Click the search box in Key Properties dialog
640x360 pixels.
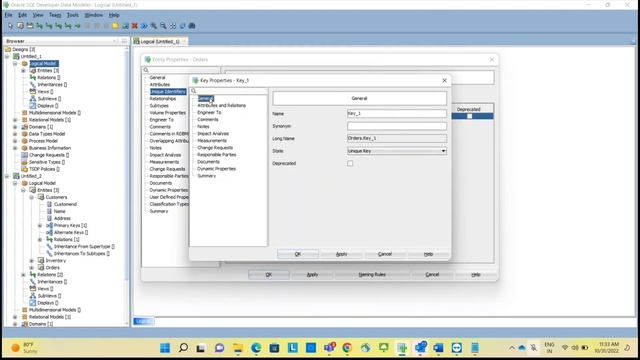229,91
